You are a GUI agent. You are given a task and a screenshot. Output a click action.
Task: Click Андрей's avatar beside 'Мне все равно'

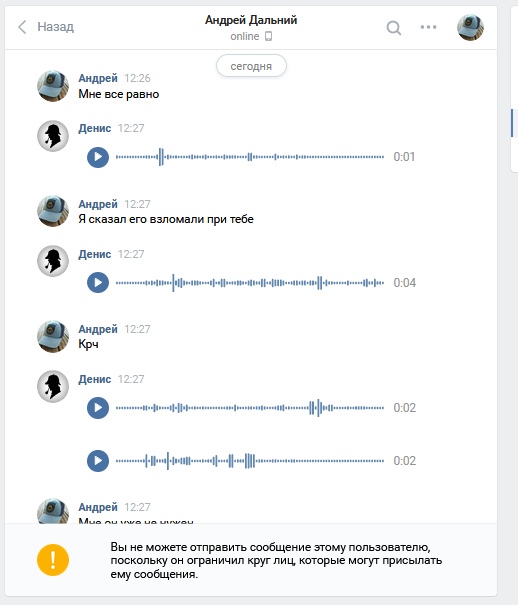(53, 86)
